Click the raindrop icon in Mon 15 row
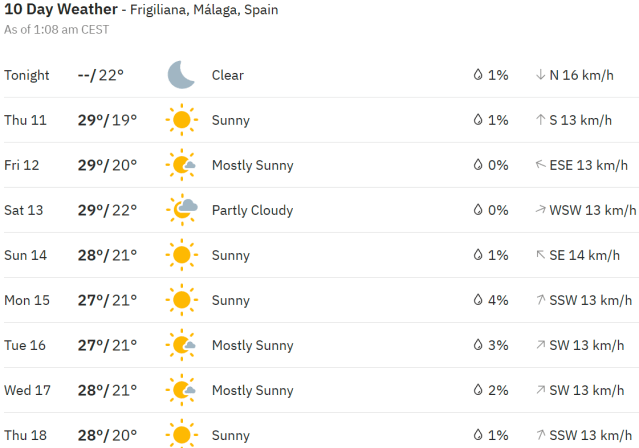The height and width of the screenshot is (448, 639). (478, 300)
